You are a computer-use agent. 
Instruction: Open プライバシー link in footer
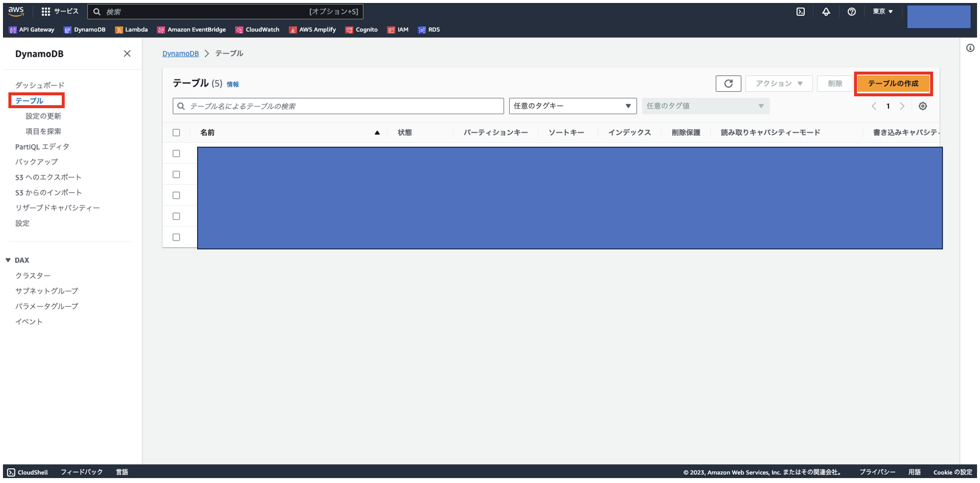[877, 472]
